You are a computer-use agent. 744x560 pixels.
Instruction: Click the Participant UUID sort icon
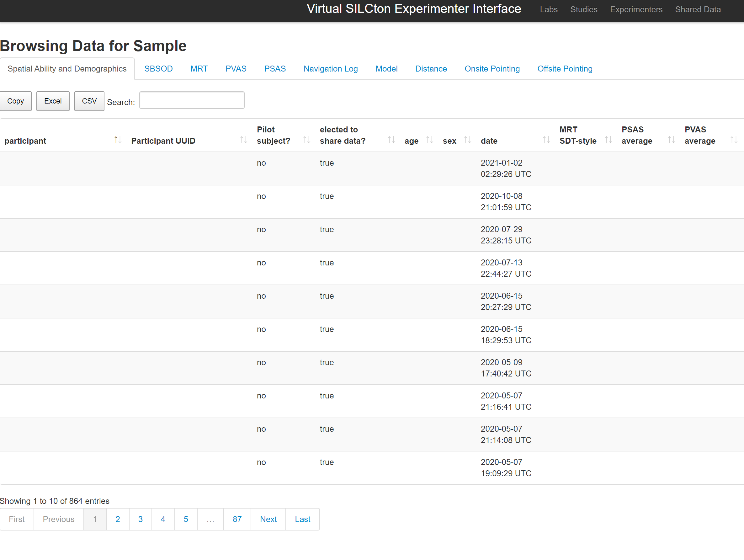tap(243, 140)
